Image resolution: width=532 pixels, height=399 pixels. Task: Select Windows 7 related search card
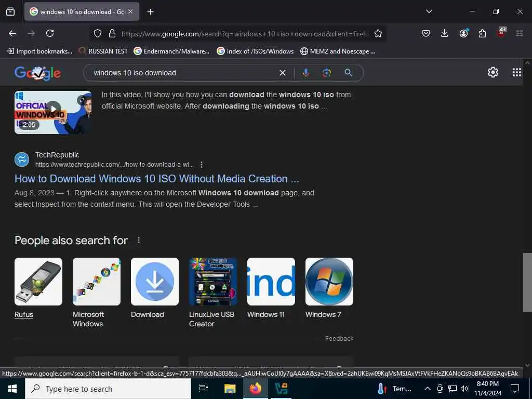(329, 288)
